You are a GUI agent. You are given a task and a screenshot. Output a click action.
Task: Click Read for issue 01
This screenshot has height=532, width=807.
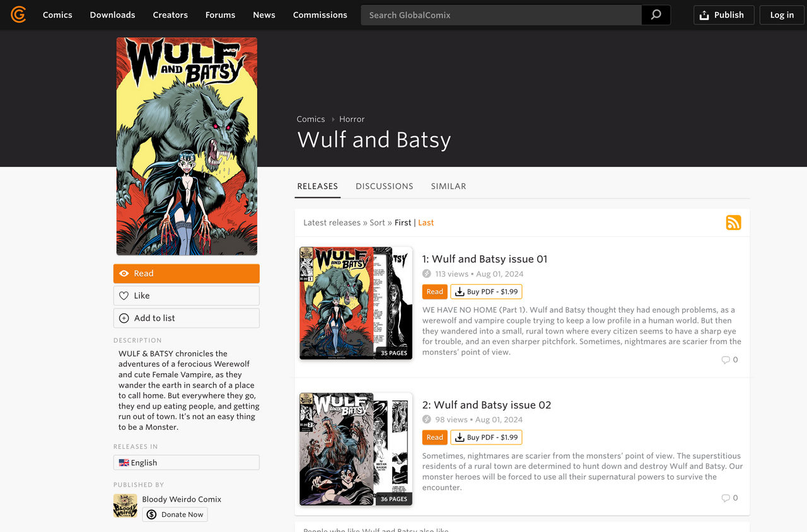coord(435,292)
